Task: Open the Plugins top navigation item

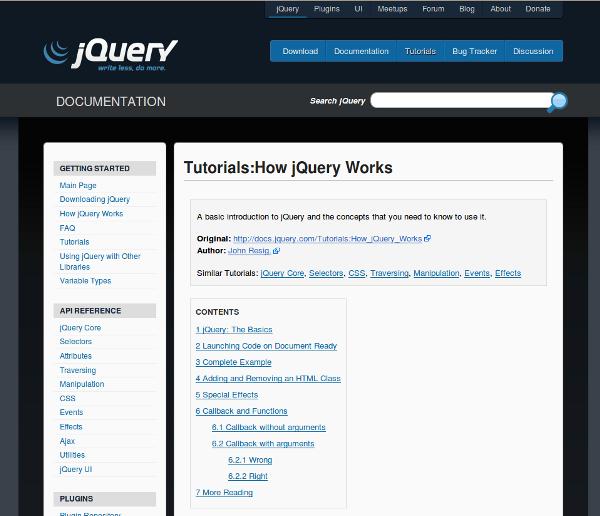Action: (326, 9)
